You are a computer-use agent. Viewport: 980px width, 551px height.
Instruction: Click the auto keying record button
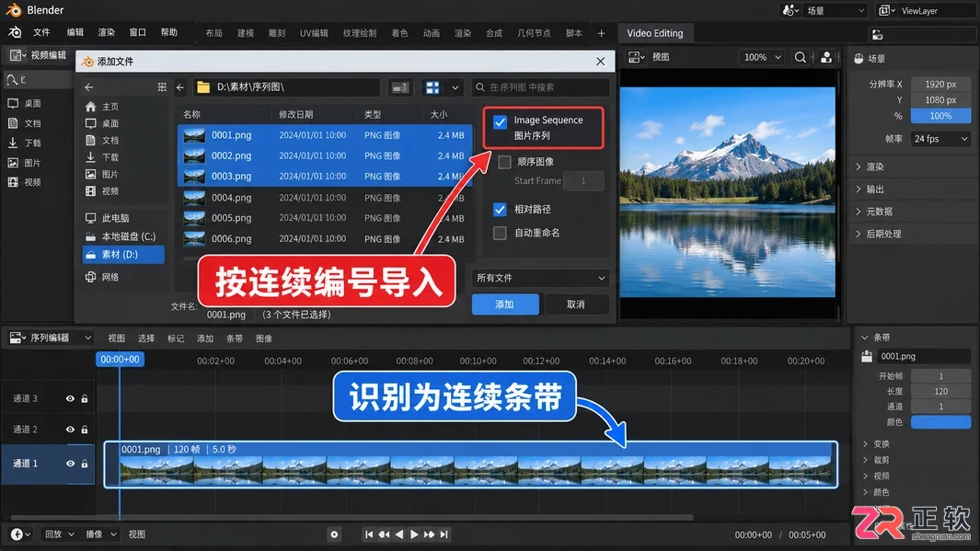(x=334, y=534)
